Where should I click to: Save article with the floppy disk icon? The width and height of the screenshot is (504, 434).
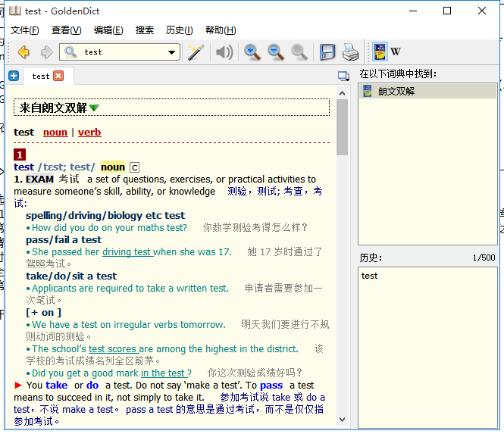(x=327, y=52)
